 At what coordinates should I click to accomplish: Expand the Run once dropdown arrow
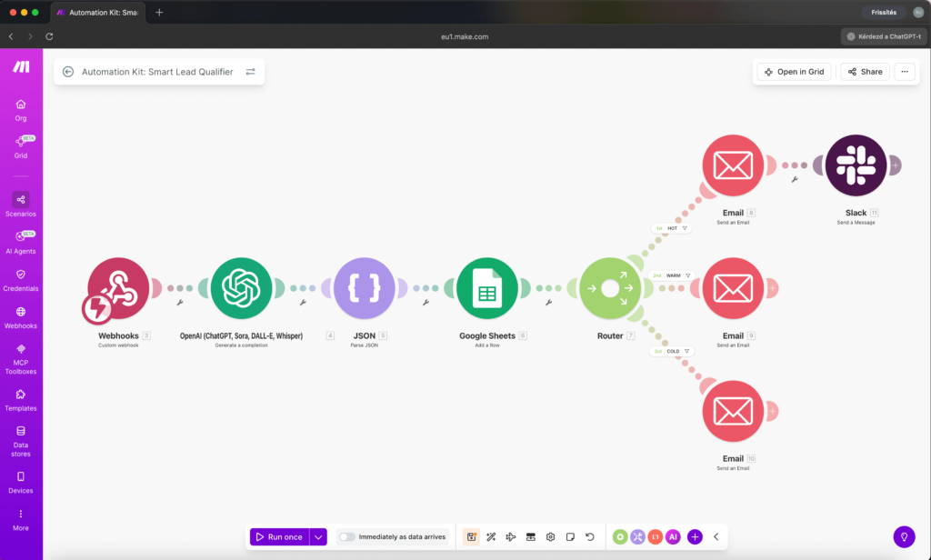pyautogui.click(x=317, y=536)
